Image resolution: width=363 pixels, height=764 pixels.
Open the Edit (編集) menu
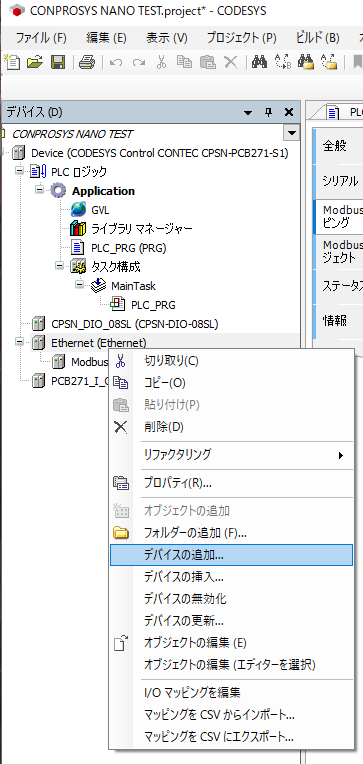click(x=106, y=38)
